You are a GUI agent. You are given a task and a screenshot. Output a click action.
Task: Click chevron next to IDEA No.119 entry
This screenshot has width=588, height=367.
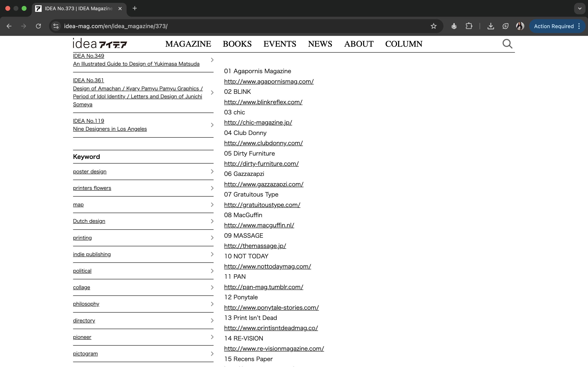(212, 125)
